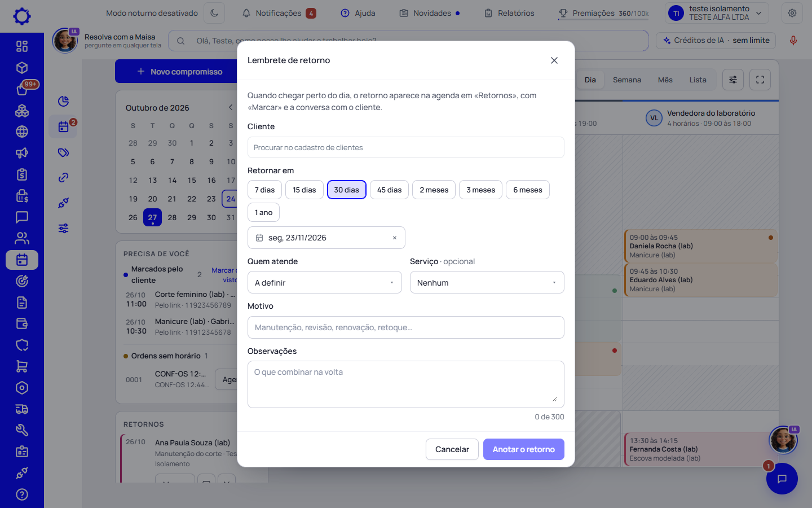Select the 15 dias option
Viewport: 812px width, 508px height.
point(304,190)
